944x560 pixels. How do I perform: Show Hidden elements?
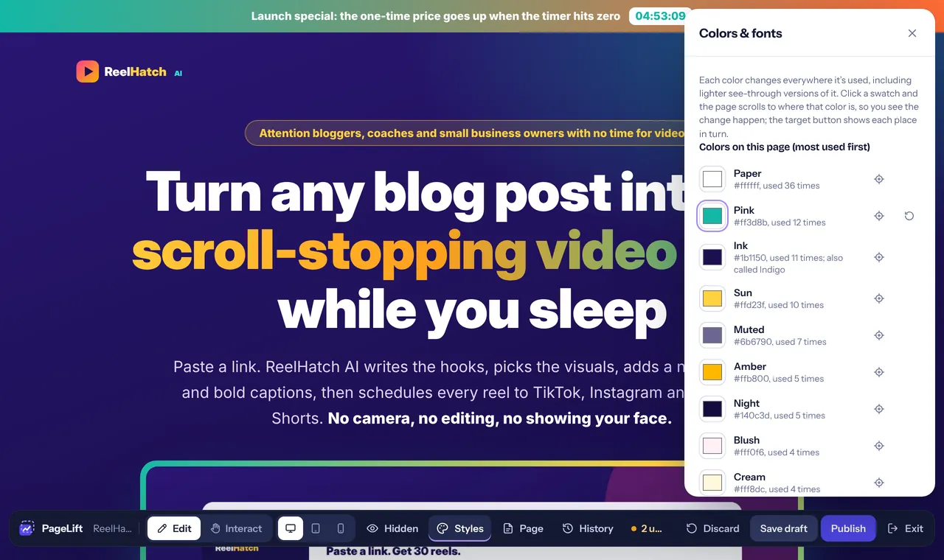coord(392,528)
